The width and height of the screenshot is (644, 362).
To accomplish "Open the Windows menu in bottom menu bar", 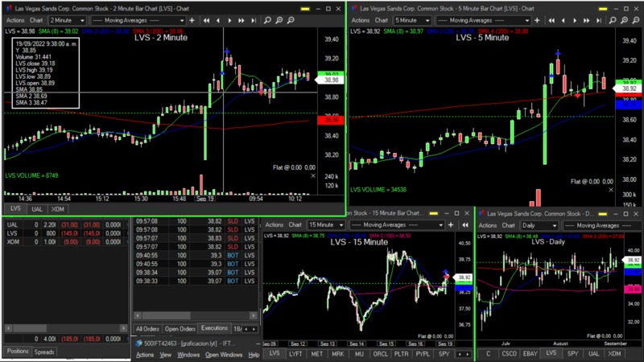I will pyautogui.click(x=188, y=355).
